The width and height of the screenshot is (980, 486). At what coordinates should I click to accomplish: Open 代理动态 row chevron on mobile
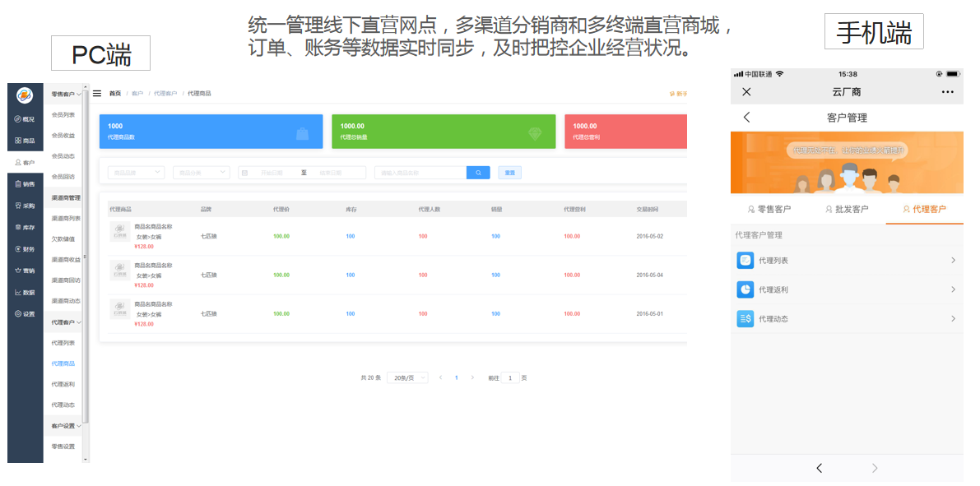[953, 318]
